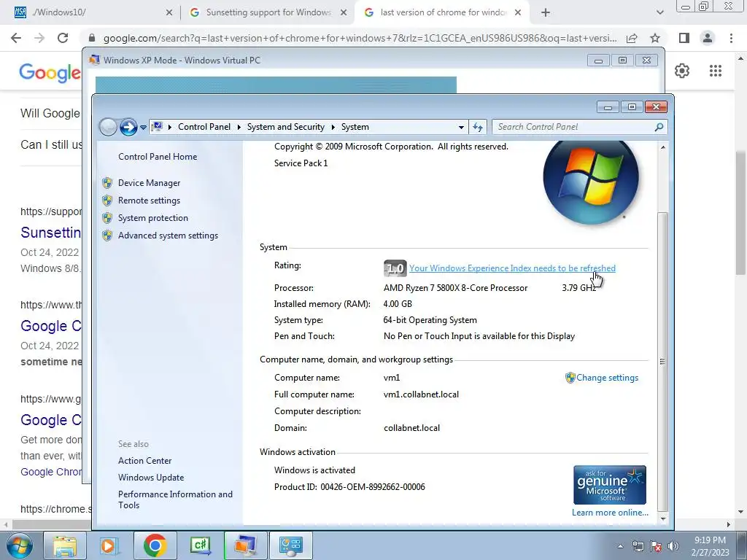This screenshot has height=560, width=747.
Task: Click Action Center flag tray icon
Action: point(656,546)
